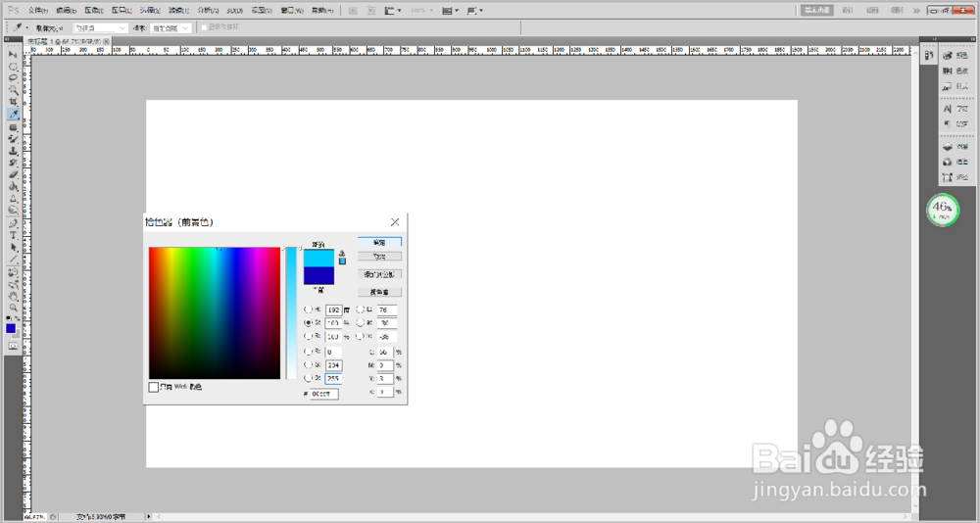Open the status bar info arrow menu
This screenshot has height=523, width=980.
(149, 517)
